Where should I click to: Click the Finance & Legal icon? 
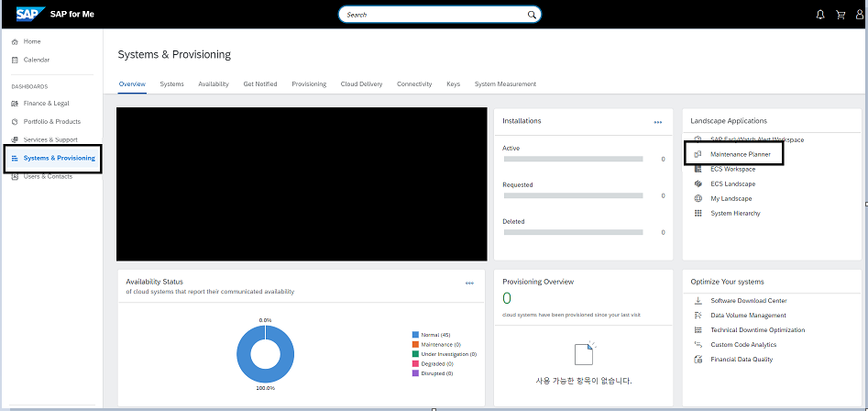(15, 104)
